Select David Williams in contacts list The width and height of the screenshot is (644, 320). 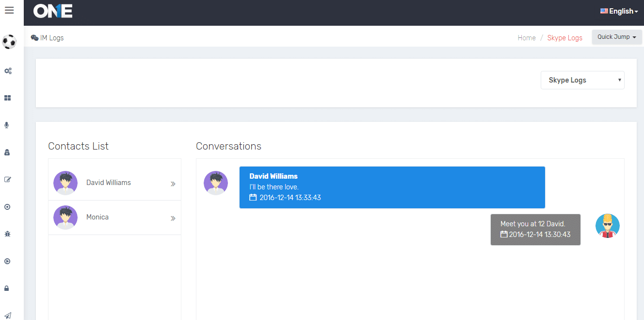(109, 183)
